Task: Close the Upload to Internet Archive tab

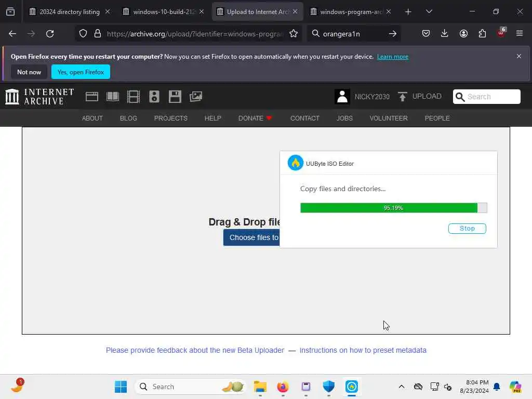Action: 295,12
